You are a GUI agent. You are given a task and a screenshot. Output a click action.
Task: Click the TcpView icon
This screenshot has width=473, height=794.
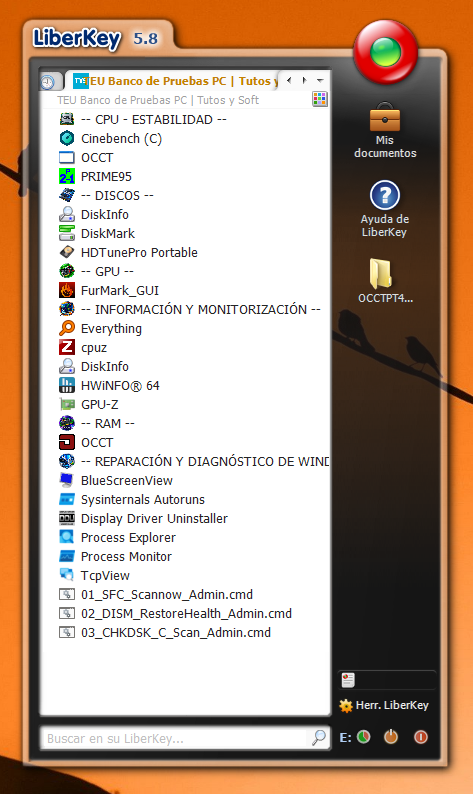(67, 575)
